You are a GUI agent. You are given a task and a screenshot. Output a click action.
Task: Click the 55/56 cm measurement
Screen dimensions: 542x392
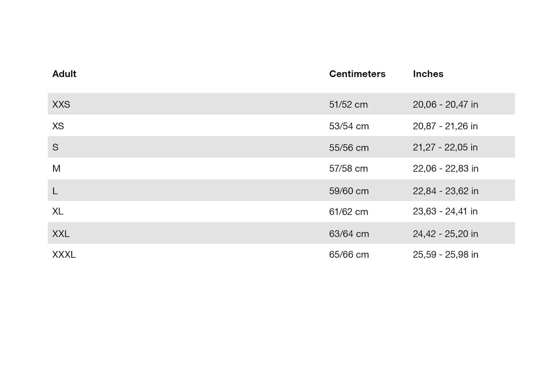click(349, 148)
